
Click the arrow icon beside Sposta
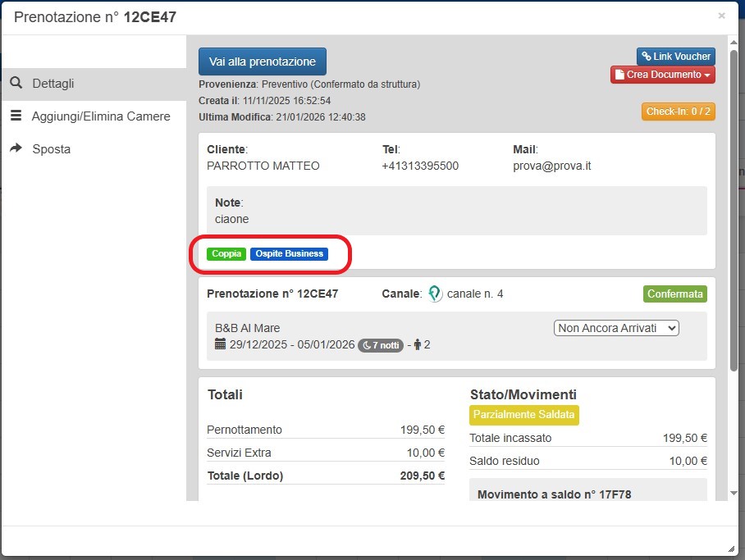[x=16, y=148]
